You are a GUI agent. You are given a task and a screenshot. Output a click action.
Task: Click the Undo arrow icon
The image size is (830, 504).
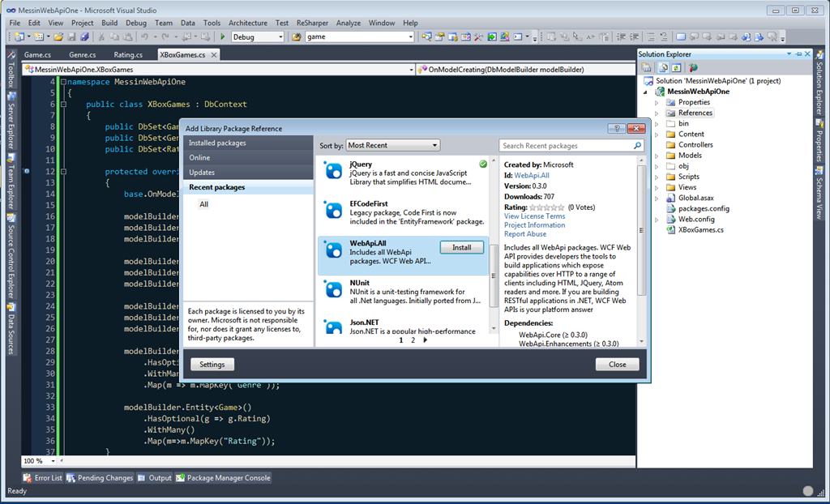144,36
